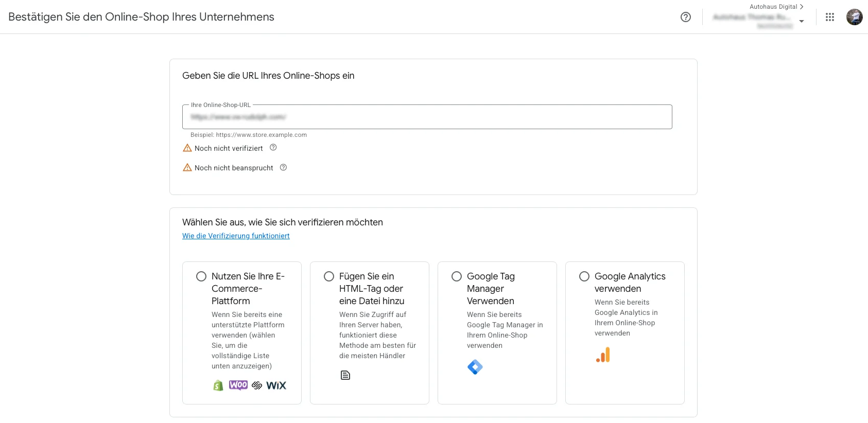This screenshot has height=423, width=868.
Task: Select the E-Commerce-Plattform radio option
Action: click(201, 276)
